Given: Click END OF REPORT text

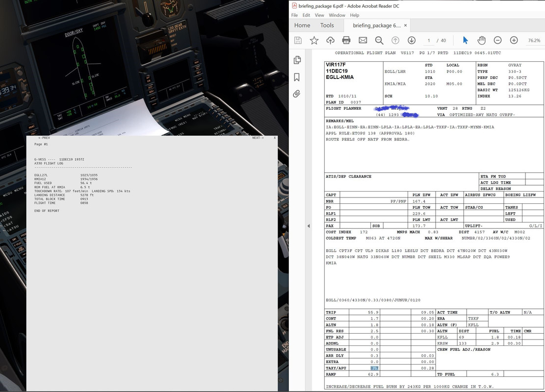Looking at the screenshot, I should point(47,211).
